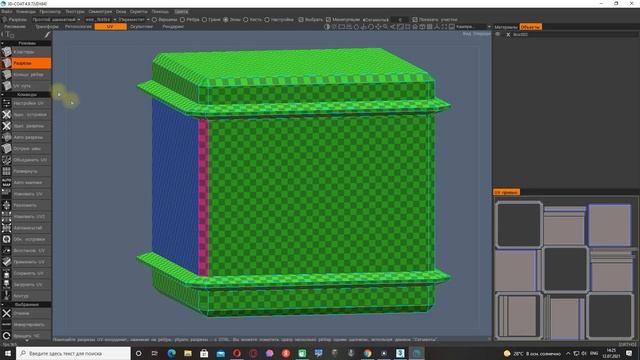The height and width of the screenshot is (360, 640).
Task: Select the Кластеры mode cube icon
Action: (x=6, y=52)
